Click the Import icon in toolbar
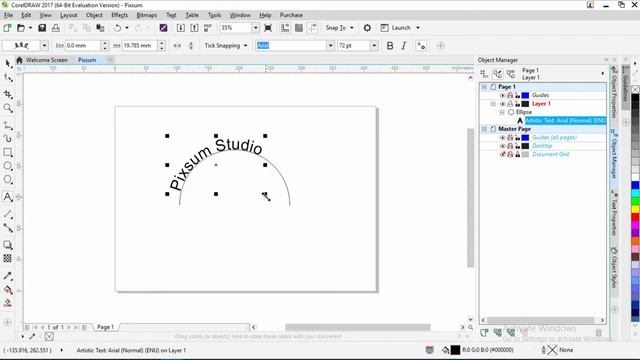The image size is (640, 360). pos(180,28)
